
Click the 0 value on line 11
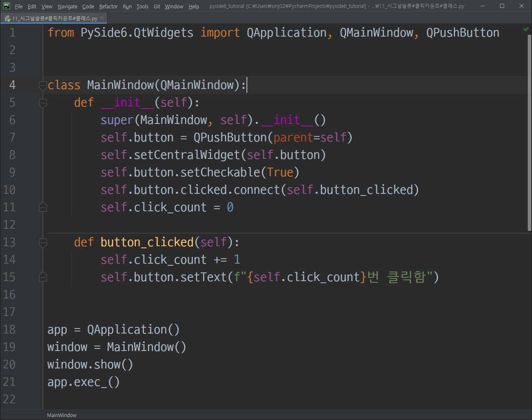(x=230, y=207)
